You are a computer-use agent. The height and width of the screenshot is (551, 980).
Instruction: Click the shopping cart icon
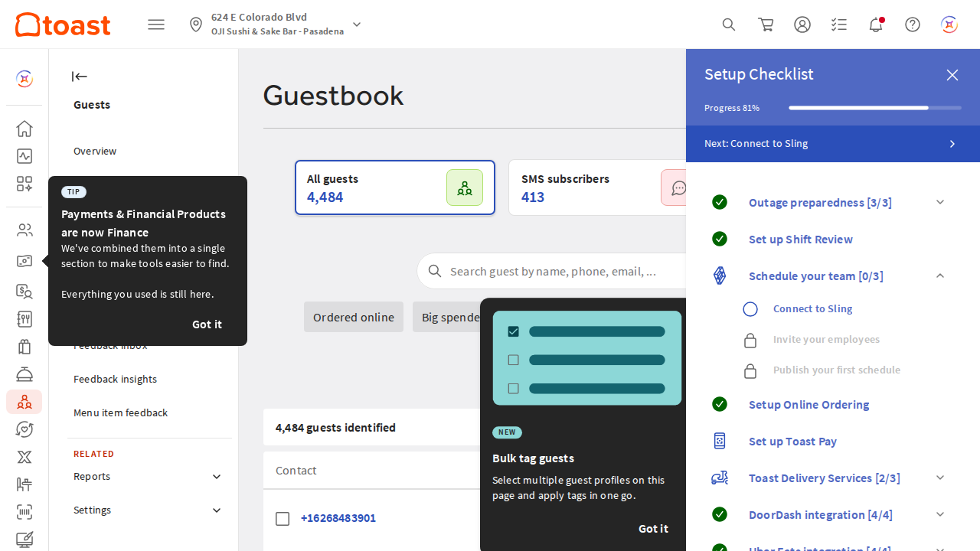tap(766, 24)
